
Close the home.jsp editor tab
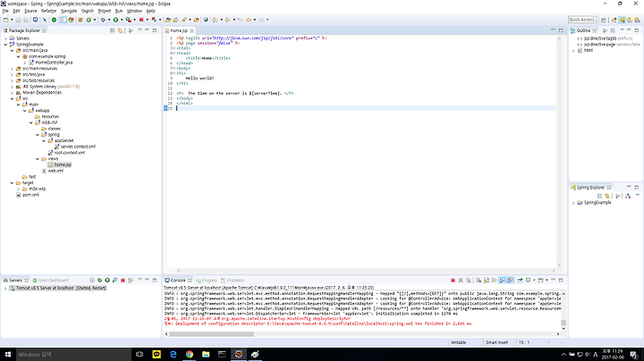[192, 30]
